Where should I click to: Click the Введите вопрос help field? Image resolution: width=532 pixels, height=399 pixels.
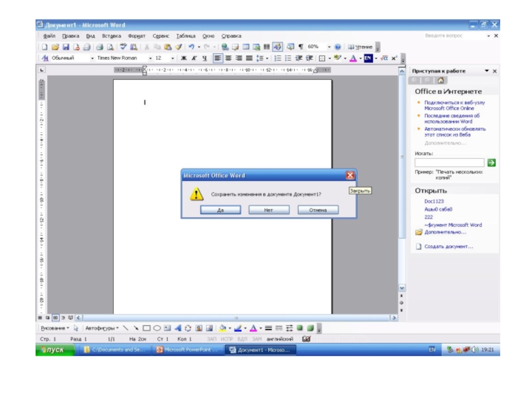click(x=454, y=36)
